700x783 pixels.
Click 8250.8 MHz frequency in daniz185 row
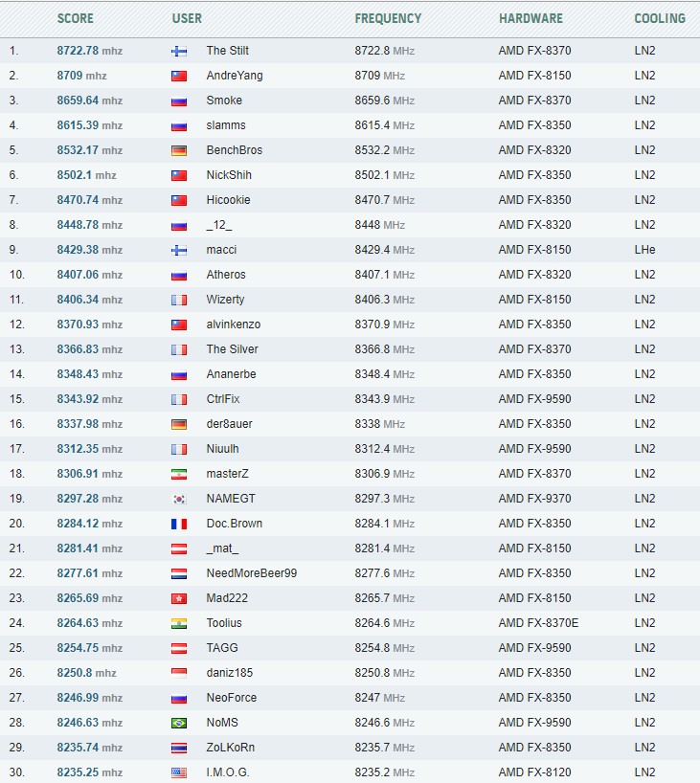tap(385, 673)
